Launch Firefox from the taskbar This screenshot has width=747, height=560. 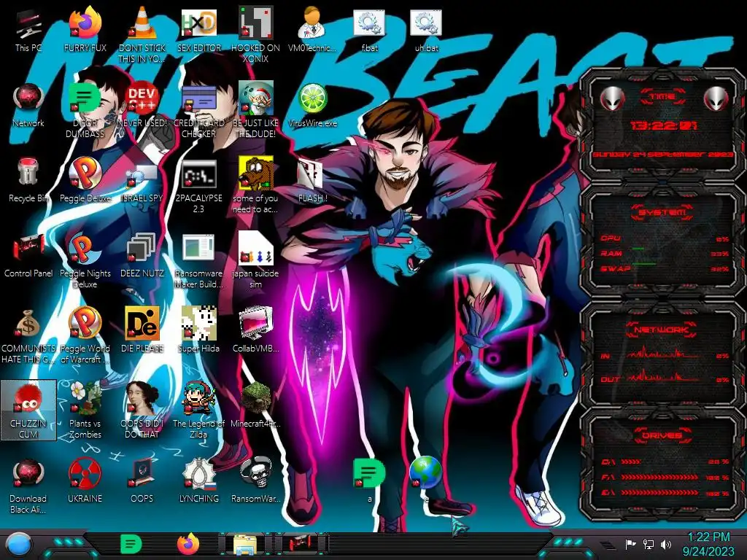(188, 544)
